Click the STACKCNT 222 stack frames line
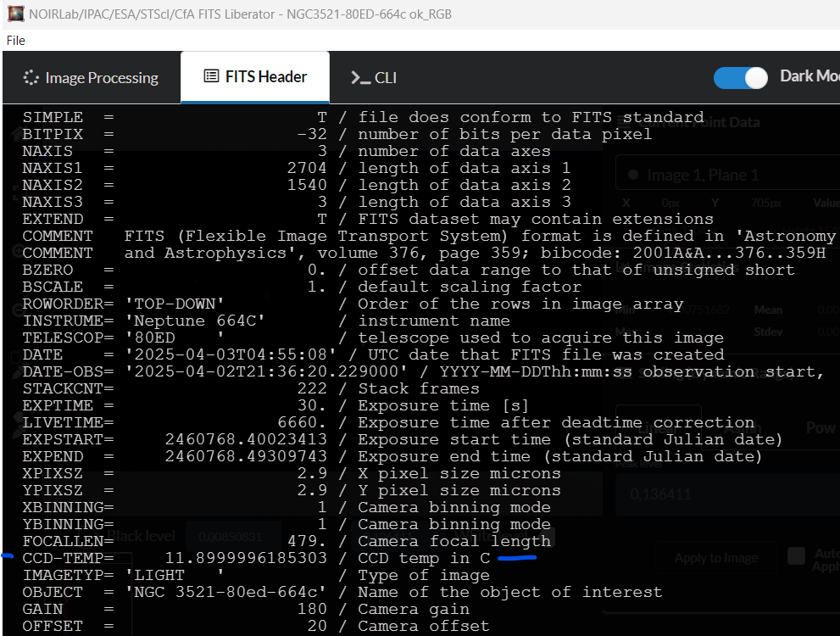 251,388
